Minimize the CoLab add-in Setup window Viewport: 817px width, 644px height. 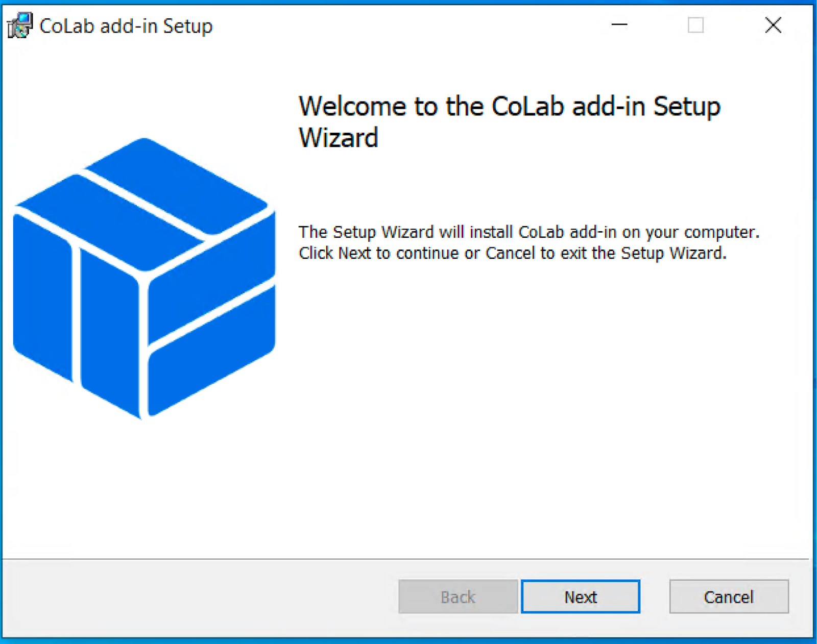[619, 24]
